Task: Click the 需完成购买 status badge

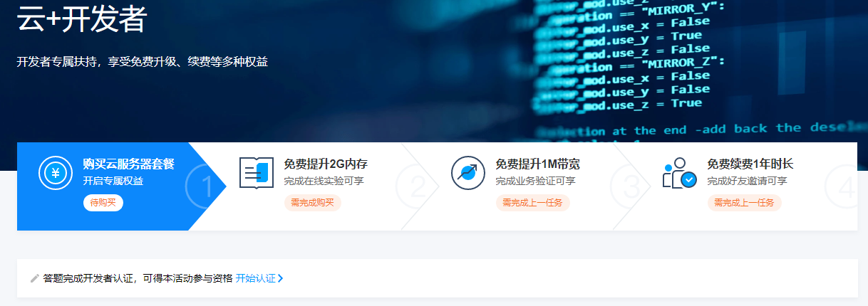Action: click(x=313, y=203)
